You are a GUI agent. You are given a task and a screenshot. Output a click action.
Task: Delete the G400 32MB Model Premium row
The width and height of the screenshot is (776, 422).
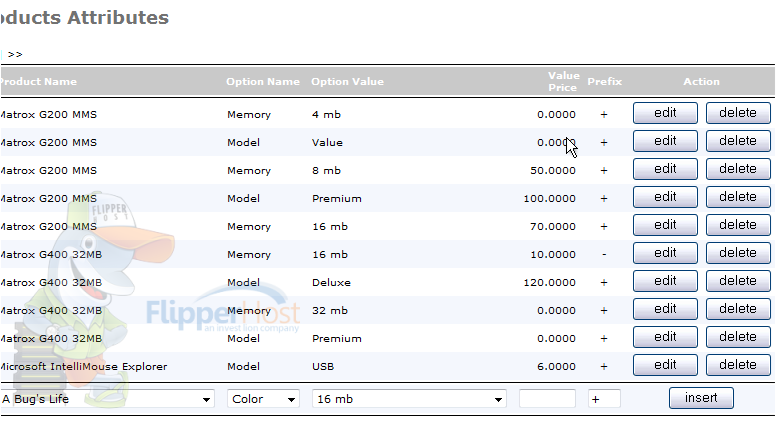pyautogui.click(x=738, y=337)
